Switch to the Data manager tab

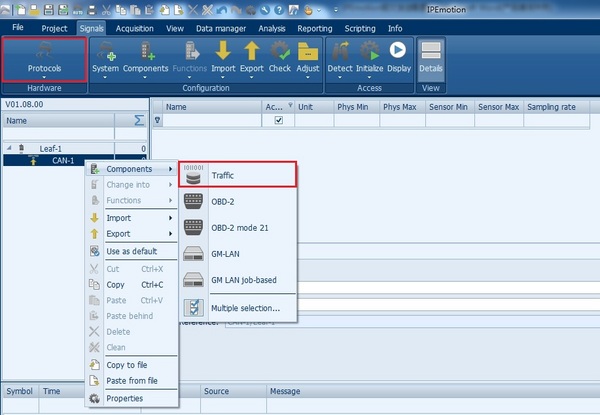tap(221, 28)
